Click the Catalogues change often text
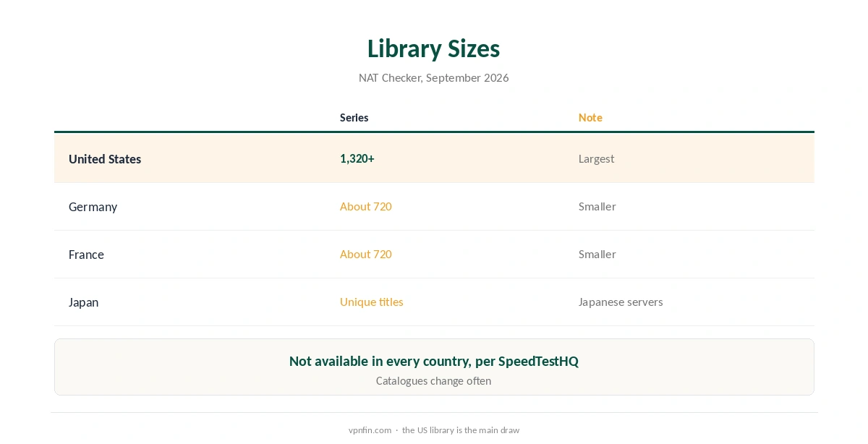This screenshot has height=444, width=868. coord(433,380)
